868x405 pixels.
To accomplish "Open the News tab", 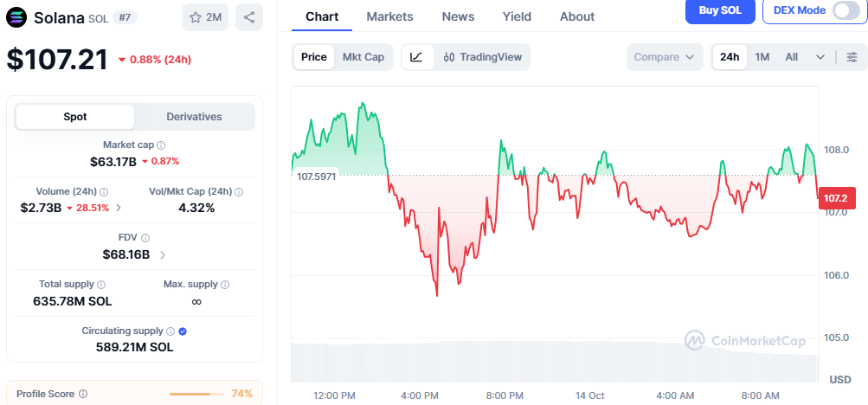I will click(x=458, y=16).
